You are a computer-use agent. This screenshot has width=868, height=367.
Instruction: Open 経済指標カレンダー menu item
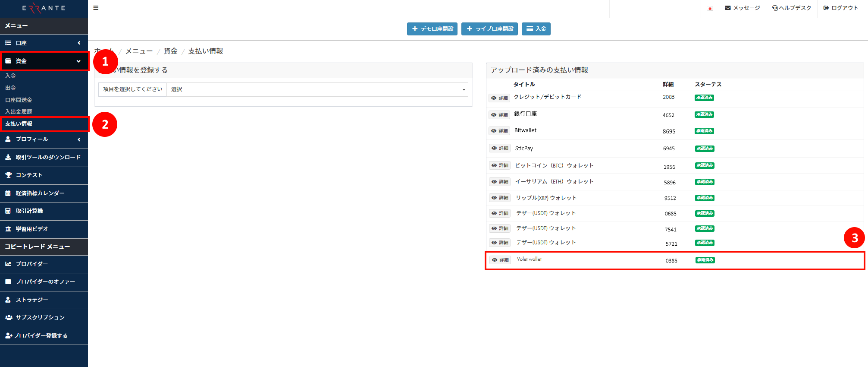click(44, 193)
